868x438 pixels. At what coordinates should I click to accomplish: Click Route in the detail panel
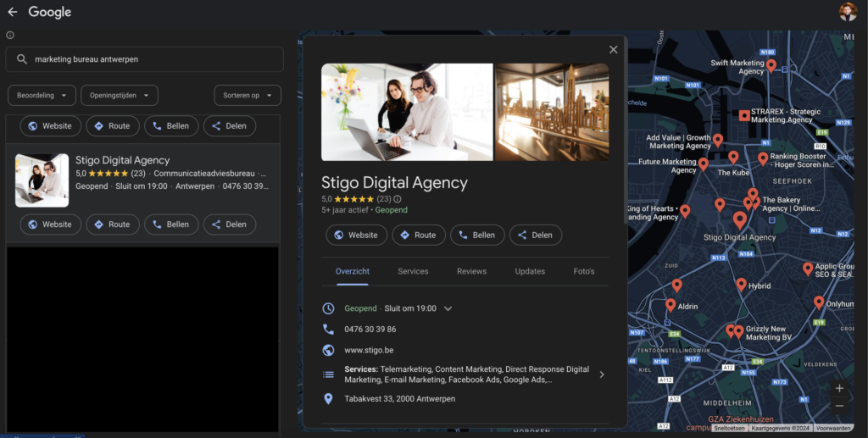point(419,235)
